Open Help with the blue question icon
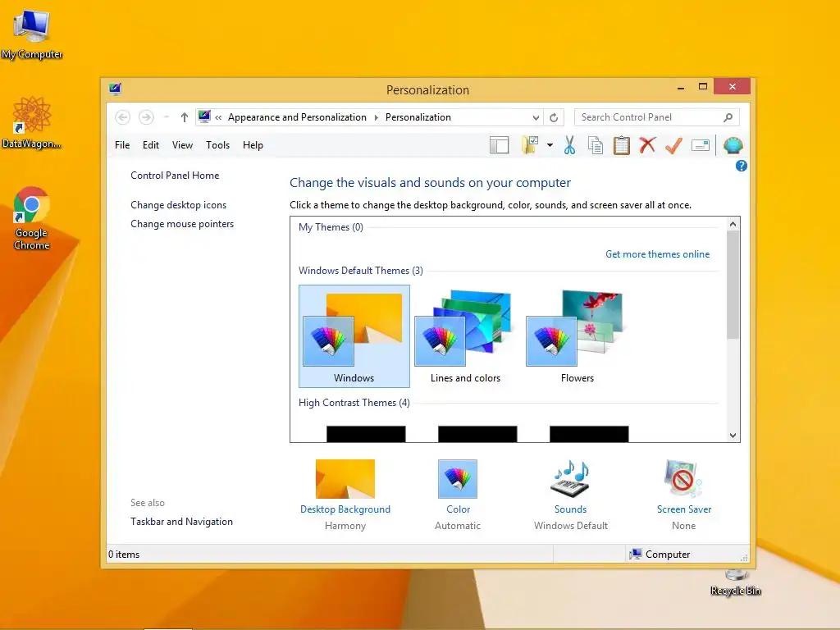Screen dimensions: 840x630 point(742,166)
